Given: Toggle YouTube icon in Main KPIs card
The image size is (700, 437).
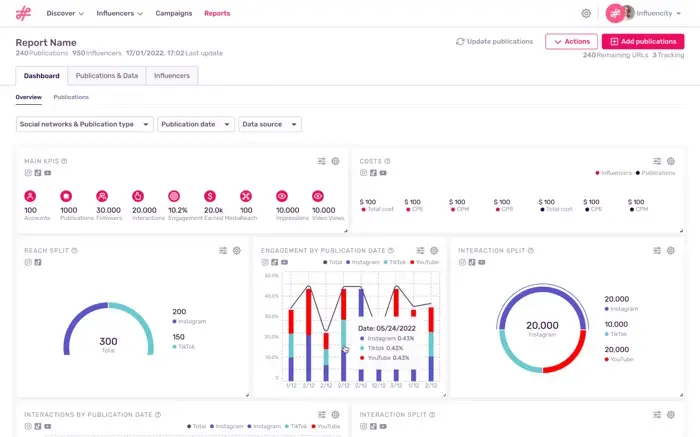Looking at the screenshot, I should click(x=48, y=173).
